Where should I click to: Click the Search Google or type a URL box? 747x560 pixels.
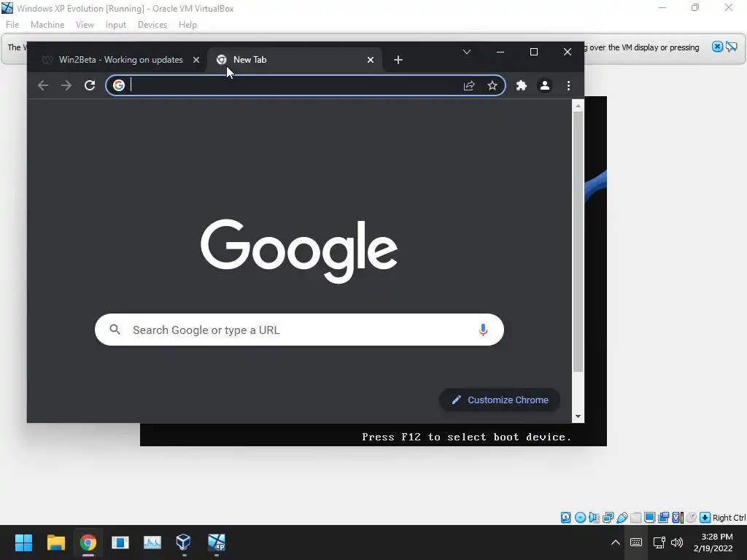[299, 330]
